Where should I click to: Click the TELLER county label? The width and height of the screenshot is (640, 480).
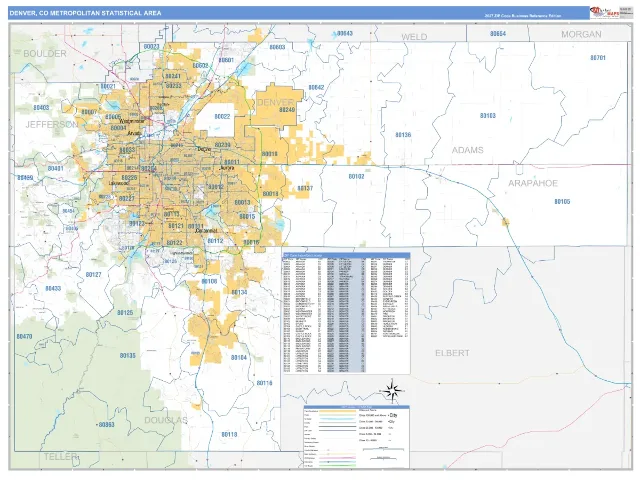(x=60, y=456)
